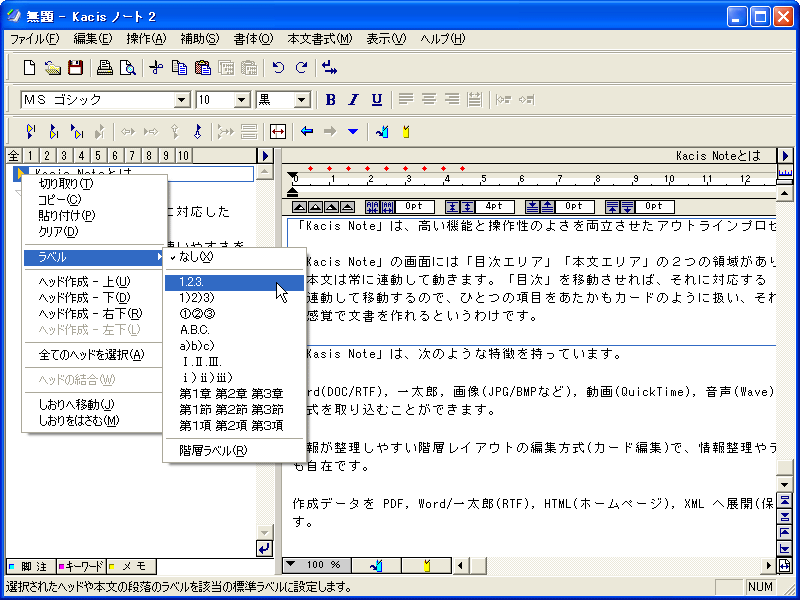Choose the ①②③ label style
Viewport: 800px width, 600px height.
point(234,314)
